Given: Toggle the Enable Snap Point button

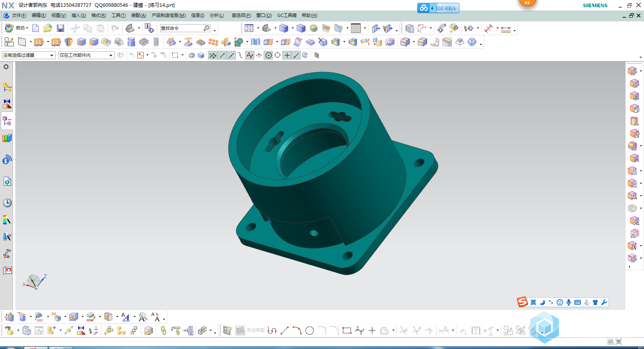Looking at the screenshot, I should pyautogui.click(x=213, y=56).
